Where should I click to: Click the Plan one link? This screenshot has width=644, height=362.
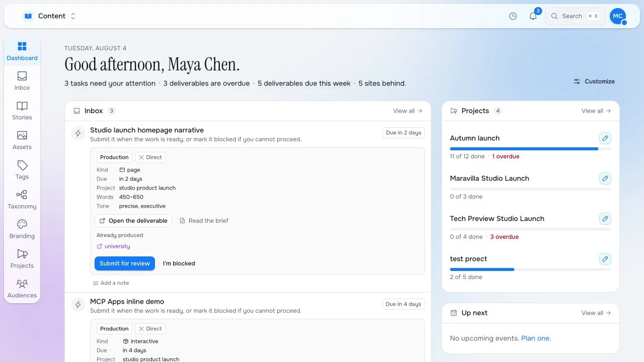click(535, 338)
